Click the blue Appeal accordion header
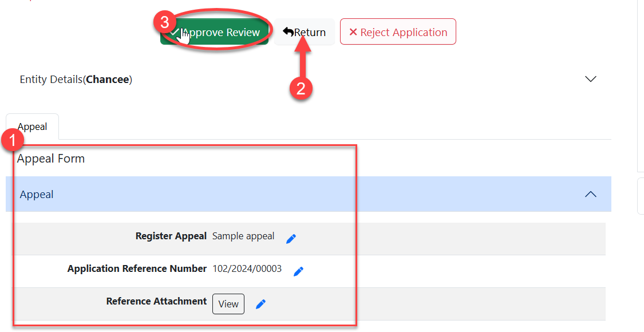This screenshot has width=644, height=332. click(286, 195)
